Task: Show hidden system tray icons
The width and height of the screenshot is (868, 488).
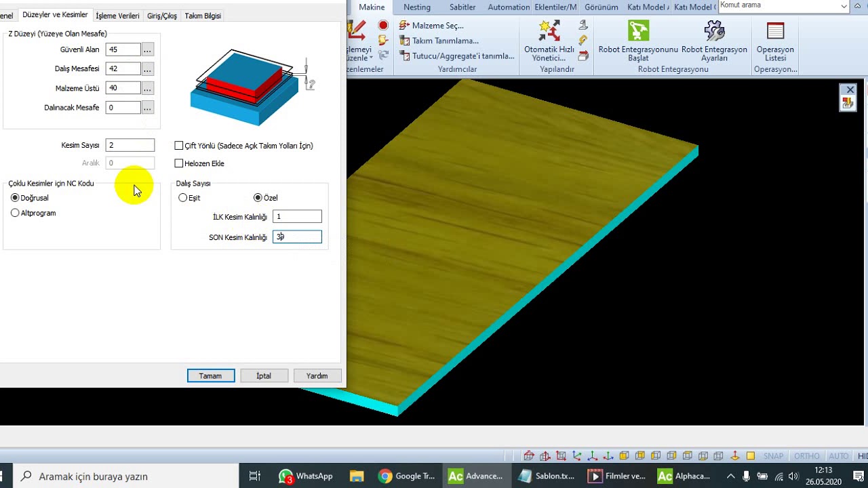Action: click(x=730, y=476)
